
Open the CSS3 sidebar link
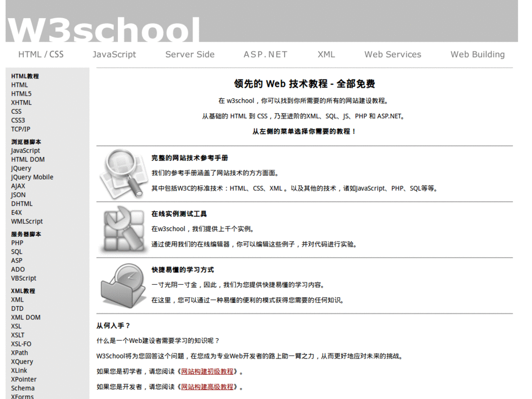click(18, 120)
